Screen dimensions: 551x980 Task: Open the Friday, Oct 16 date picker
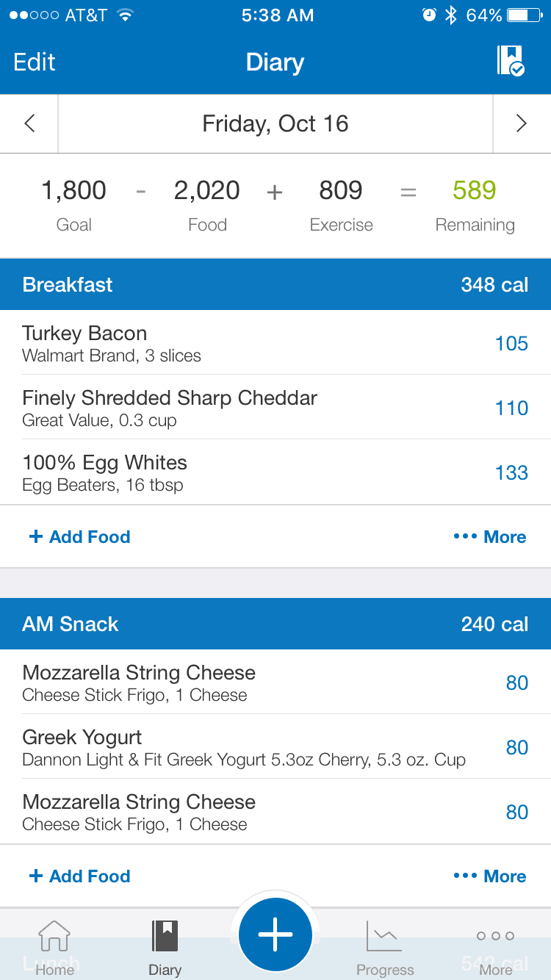pos(275,123)
